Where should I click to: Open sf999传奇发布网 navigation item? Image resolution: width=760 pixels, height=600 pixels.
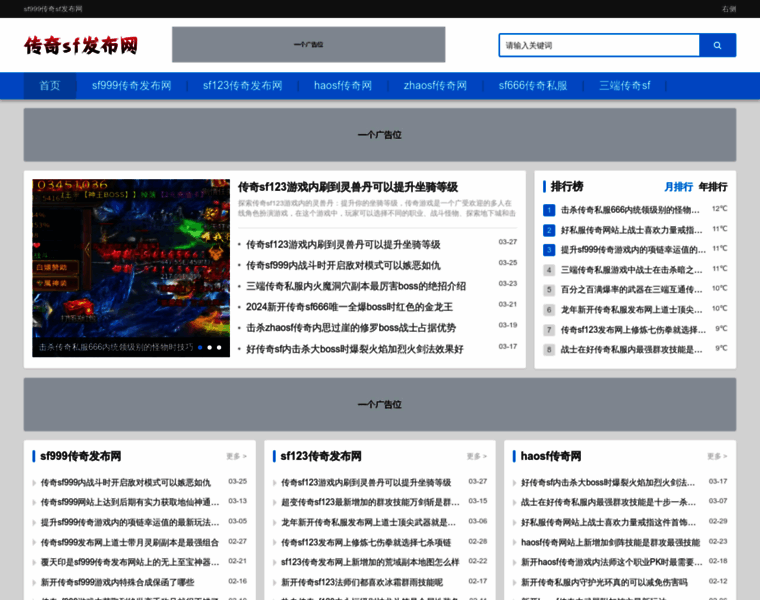coord(132,86)
